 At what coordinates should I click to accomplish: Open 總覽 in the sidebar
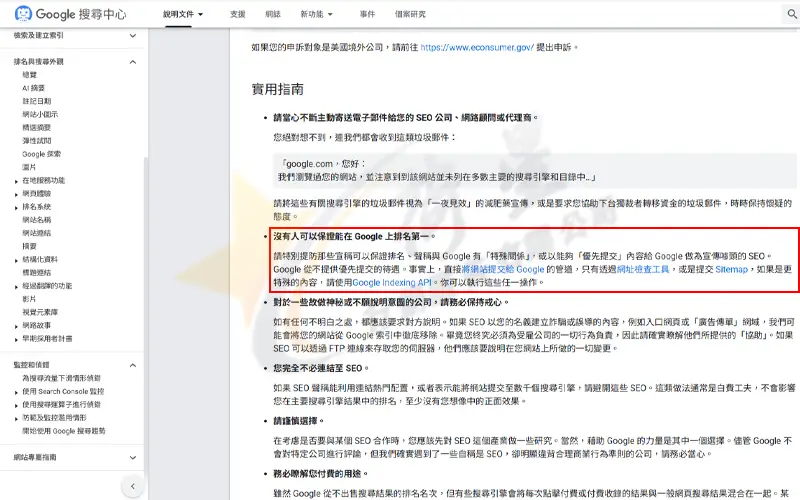30,74
